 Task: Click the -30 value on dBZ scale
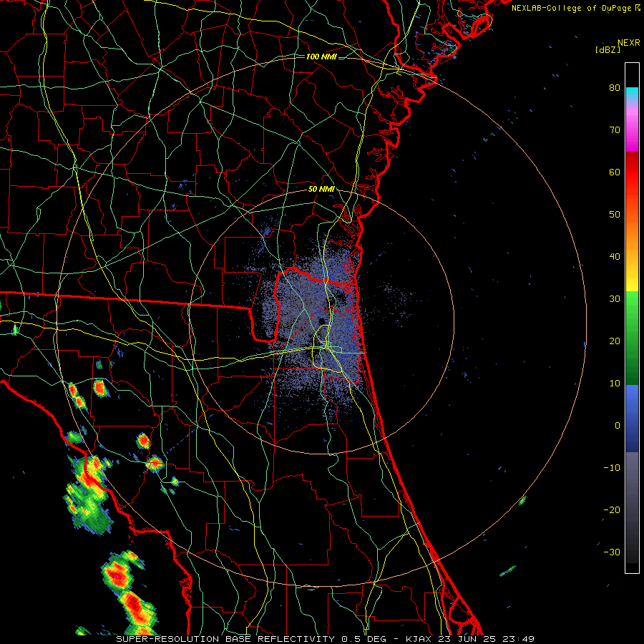pos(612,552)
